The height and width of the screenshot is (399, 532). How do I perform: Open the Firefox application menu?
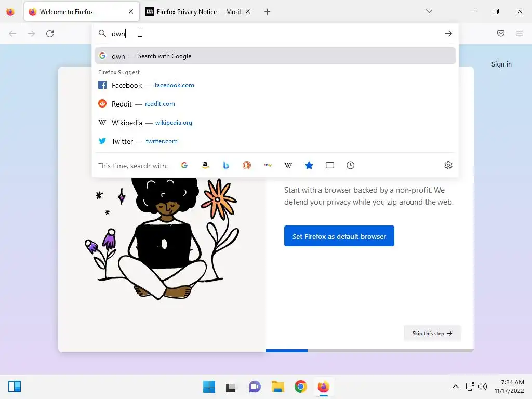520,33
